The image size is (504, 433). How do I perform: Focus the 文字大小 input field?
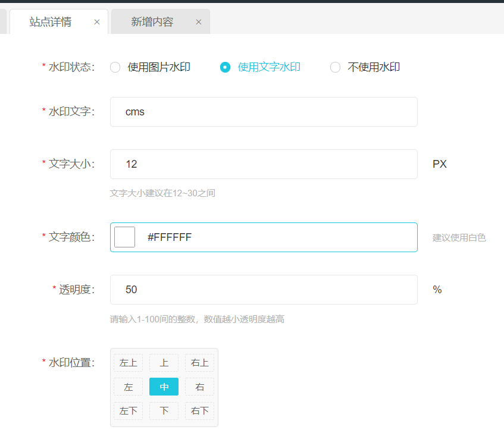point(264,164)
